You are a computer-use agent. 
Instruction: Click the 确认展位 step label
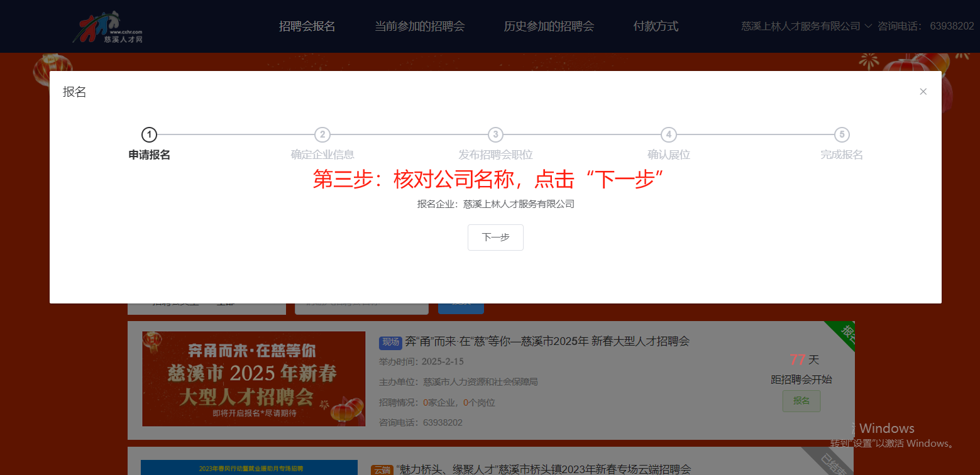[x=669, y=155]
